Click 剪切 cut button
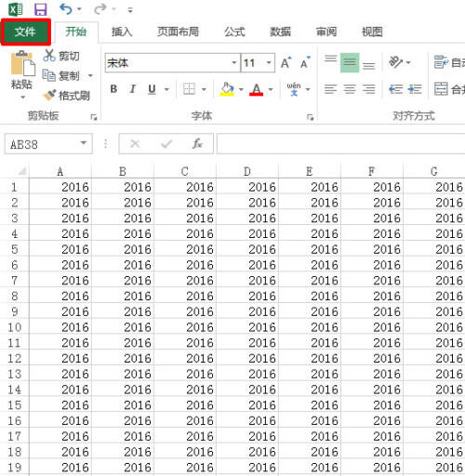The height and width of the screenshot is (476, 465). [61, 56]
